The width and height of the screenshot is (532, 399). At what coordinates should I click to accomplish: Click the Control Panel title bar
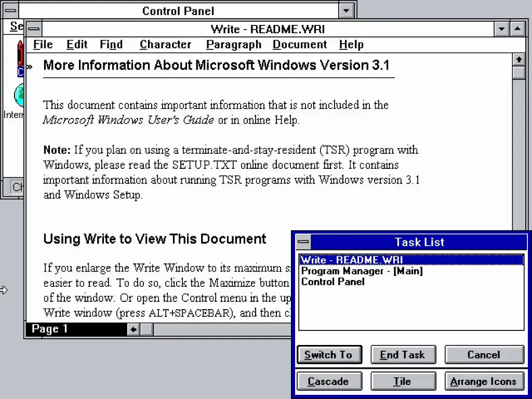pyautogui.click(x=178, y=10)
